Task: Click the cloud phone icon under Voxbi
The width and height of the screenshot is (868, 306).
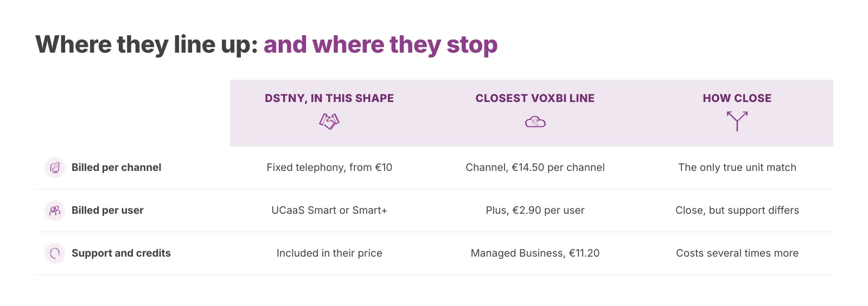Action: point(535,122)
